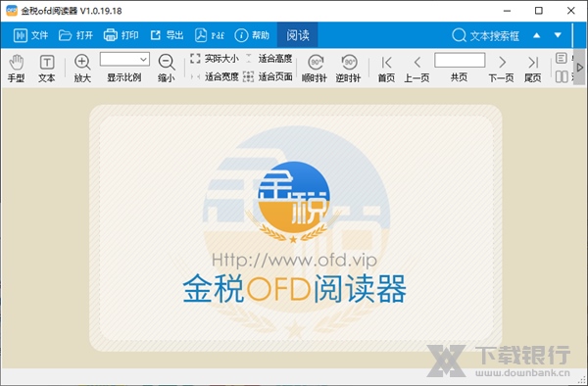Click the 打开 open folder button
The width and height of the screenshot is (588, 386).
(x=75, y=35)
